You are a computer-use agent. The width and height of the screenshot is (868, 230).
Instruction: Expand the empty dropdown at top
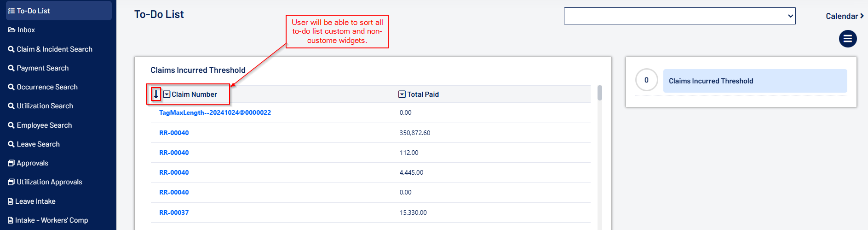pos(679,16)
